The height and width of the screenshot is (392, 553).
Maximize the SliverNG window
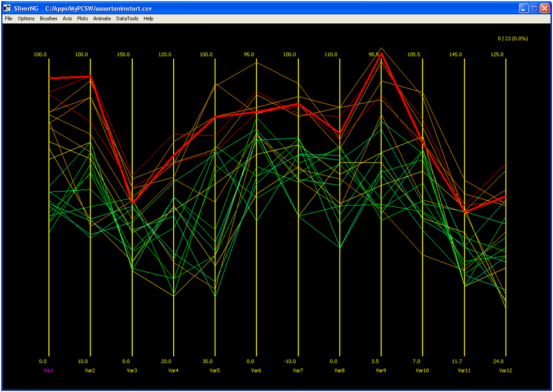coord(535,9)
